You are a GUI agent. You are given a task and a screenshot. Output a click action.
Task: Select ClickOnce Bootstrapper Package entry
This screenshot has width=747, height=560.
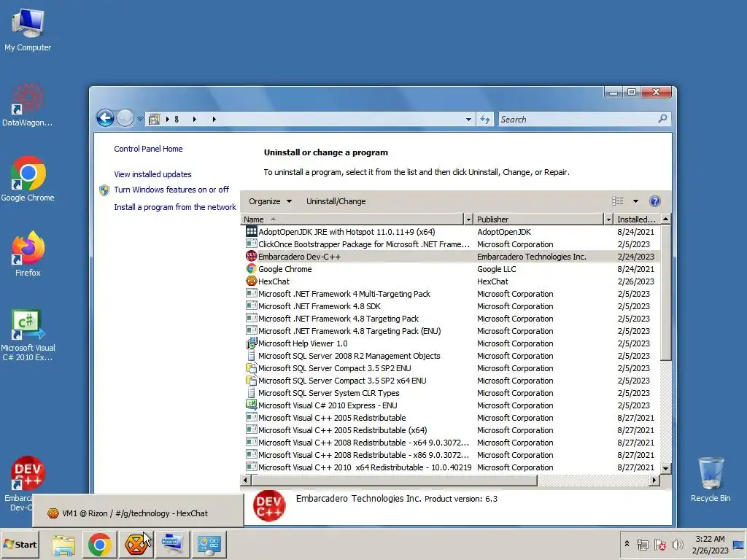[x=450, y=244]
